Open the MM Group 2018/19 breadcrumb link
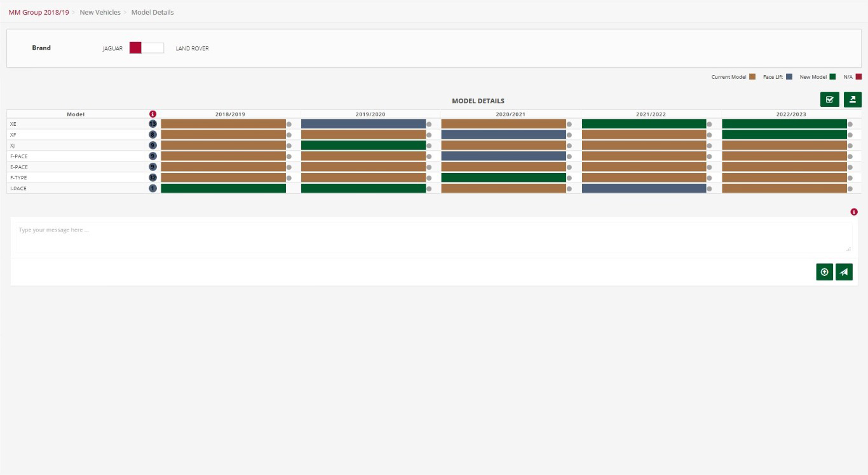868x475 pixels. coord(39,12)
